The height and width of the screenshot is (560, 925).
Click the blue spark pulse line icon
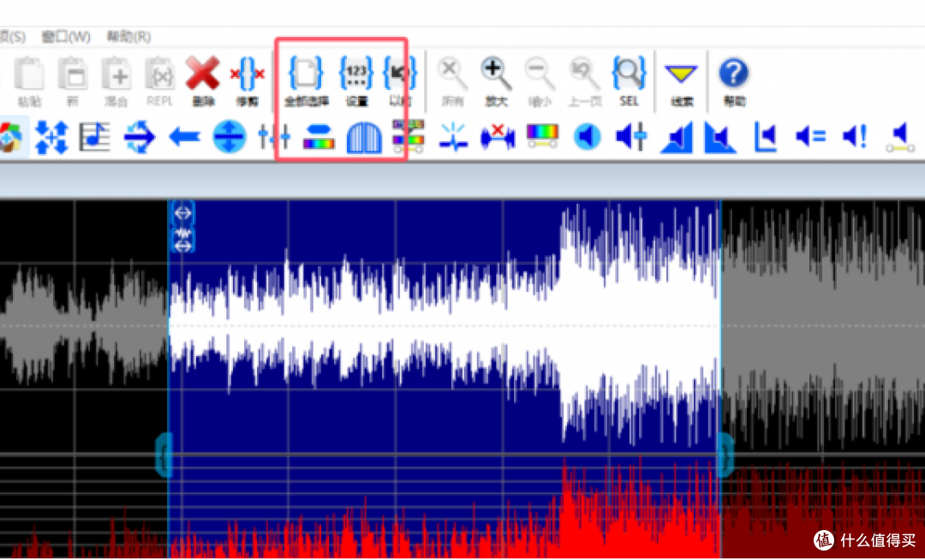tap(453, 137)
